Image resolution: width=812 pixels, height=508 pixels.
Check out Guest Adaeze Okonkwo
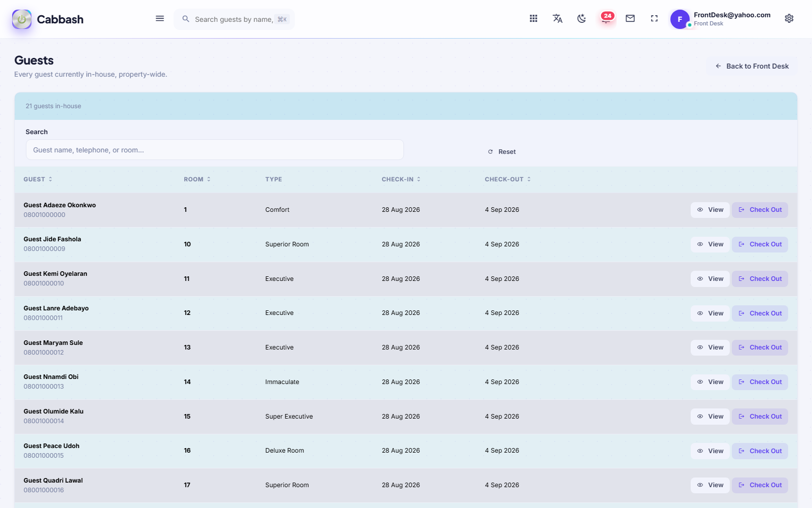(x=760, y=210)
